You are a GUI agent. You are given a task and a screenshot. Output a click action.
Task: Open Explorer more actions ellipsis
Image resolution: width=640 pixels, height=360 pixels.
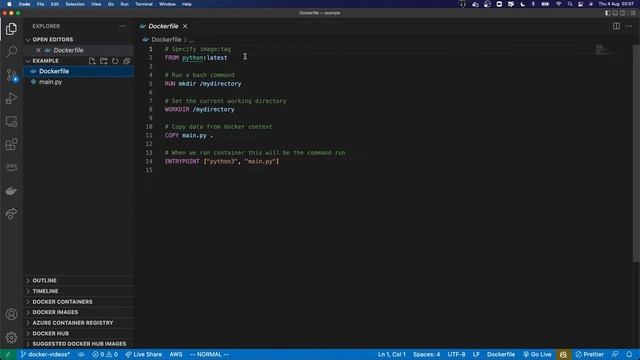click(122, 26)
